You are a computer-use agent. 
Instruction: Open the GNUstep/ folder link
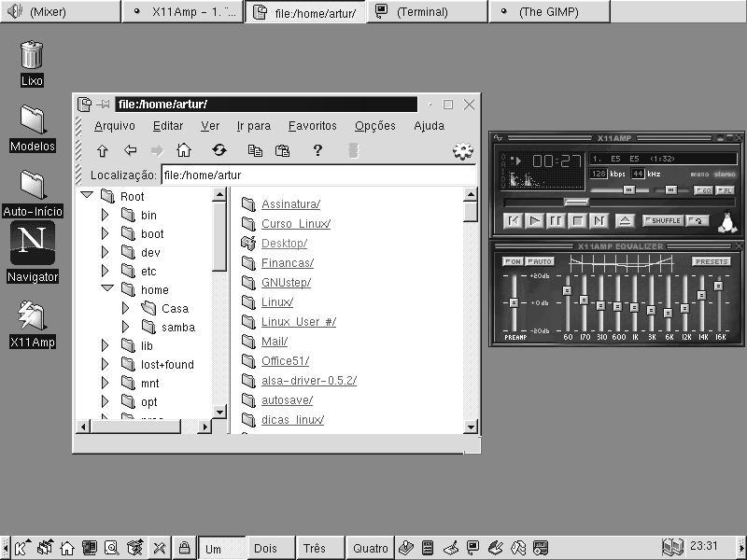tap(286, 283)
